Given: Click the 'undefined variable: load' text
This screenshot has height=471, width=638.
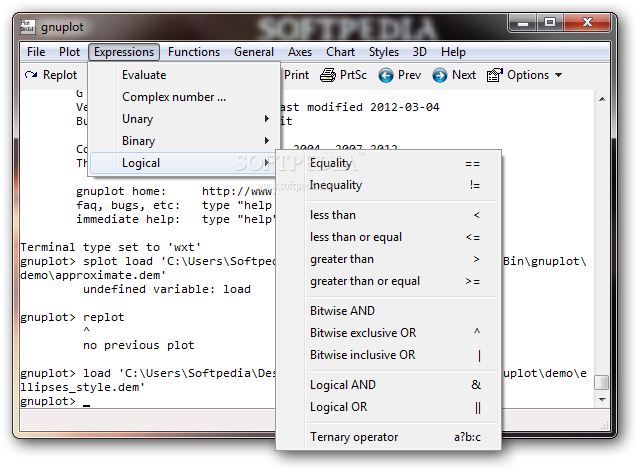Looking at the screenshot, I should pos(167,289).
